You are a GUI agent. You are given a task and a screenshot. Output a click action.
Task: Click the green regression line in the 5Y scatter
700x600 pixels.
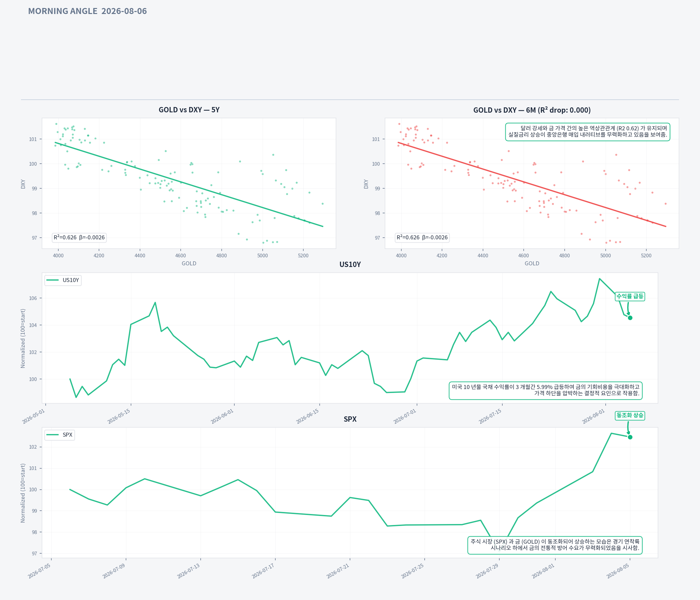(189, 184)
